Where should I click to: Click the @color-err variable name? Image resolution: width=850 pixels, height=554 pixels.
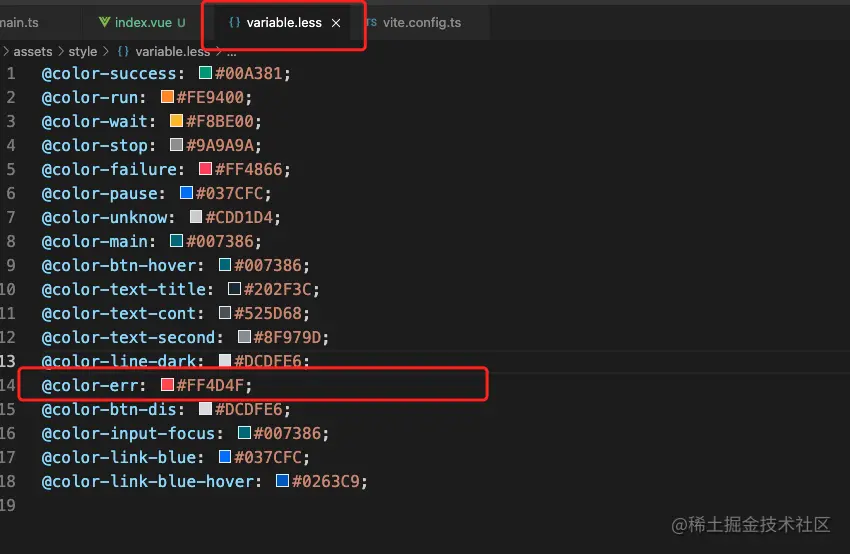click(90, 385)
